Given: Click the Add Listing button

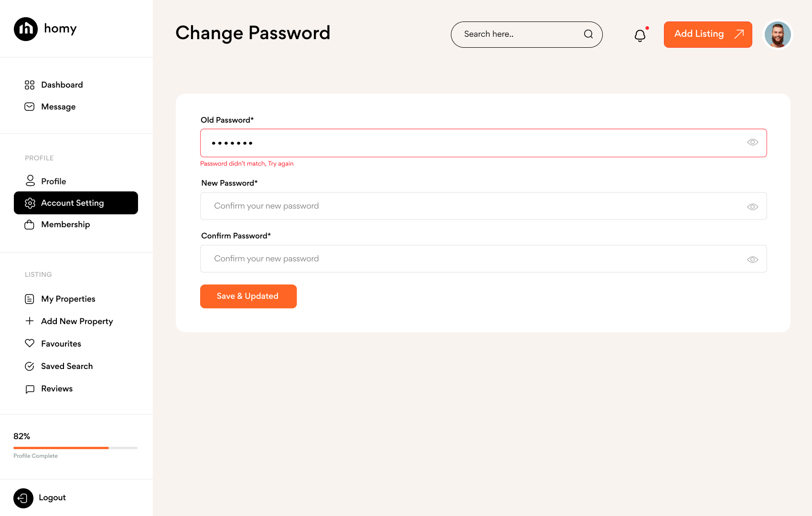Looking at the screenshot, I should coord(708,34).
